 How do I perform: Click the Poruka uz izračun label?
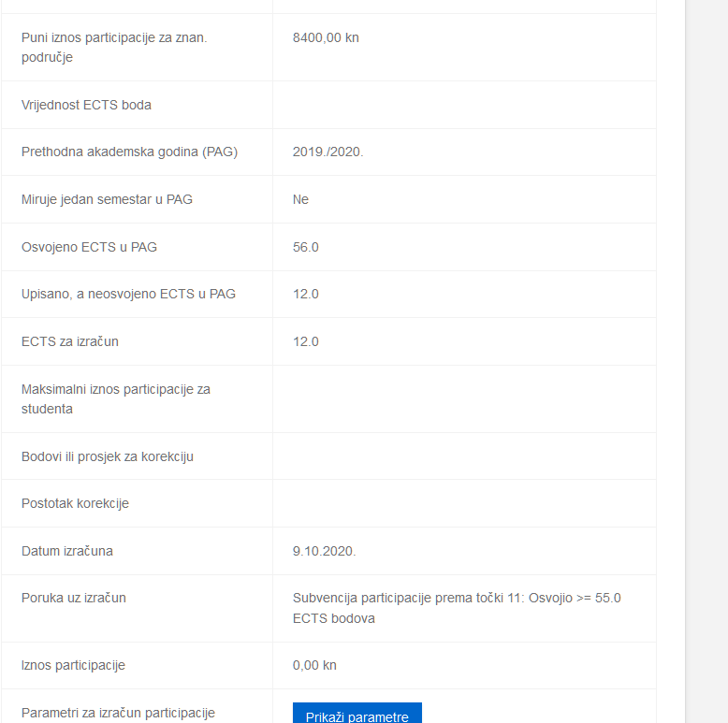pyautogui.click(x=73, y=598)
